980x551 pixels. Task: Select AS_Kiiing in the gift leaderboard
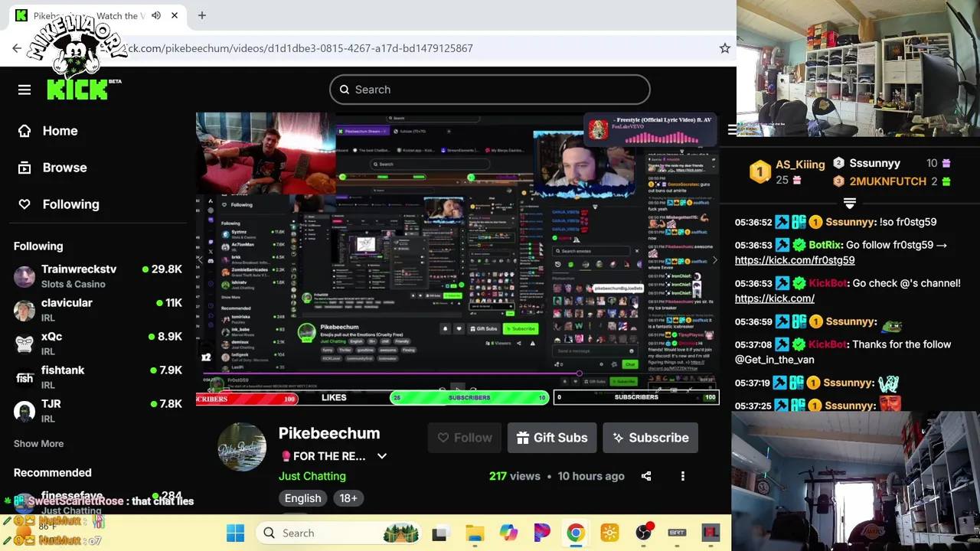[800, 165]
